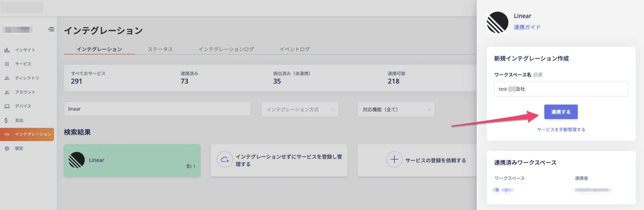
Task: Click the Spend dollar icon
Action: (6, 120)
